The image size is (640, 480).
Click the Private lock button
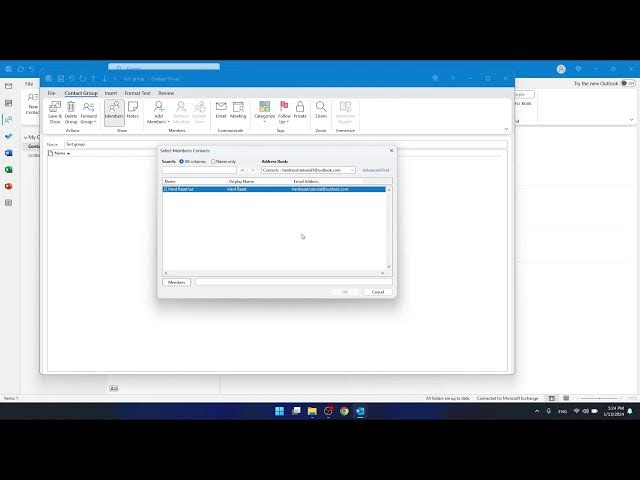point(300,111)
